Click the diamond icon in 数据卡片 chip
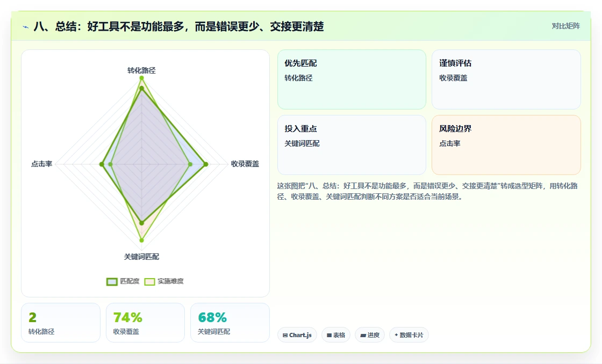Viewport: 602px width, 364px height. click(396, 335)
